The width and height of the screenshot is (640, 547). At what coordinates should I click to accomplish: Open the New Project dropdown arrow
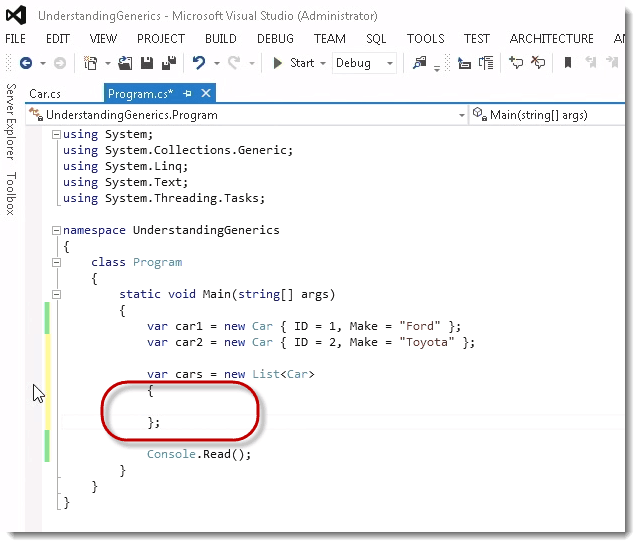[x=108, y=63]
